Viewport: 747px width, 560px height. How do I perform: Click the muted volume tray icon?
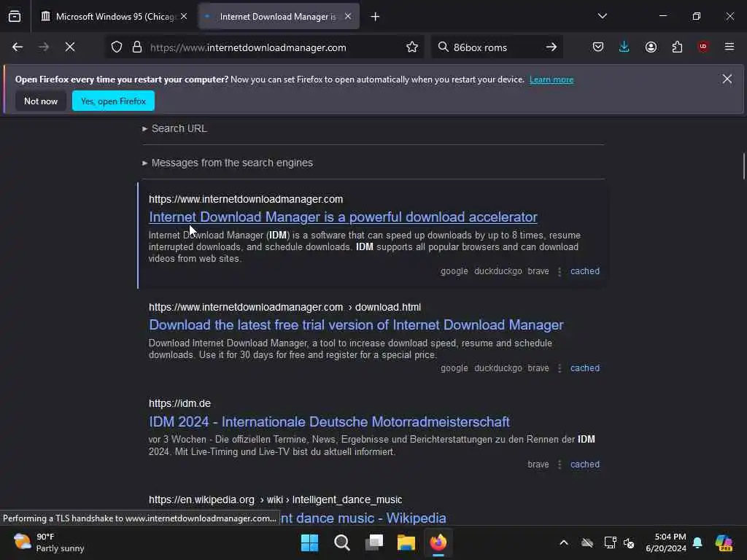[629, 542]
